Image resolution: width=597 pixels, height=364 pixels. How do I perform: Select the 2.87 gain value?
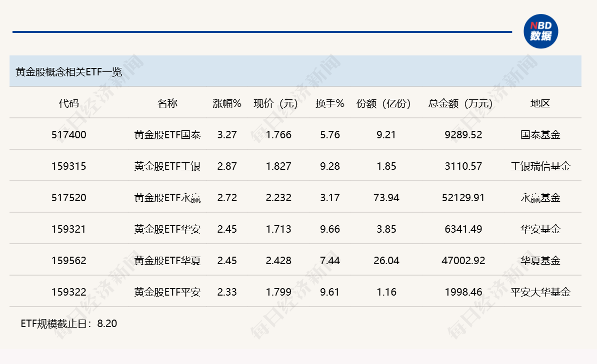[227, 166]
